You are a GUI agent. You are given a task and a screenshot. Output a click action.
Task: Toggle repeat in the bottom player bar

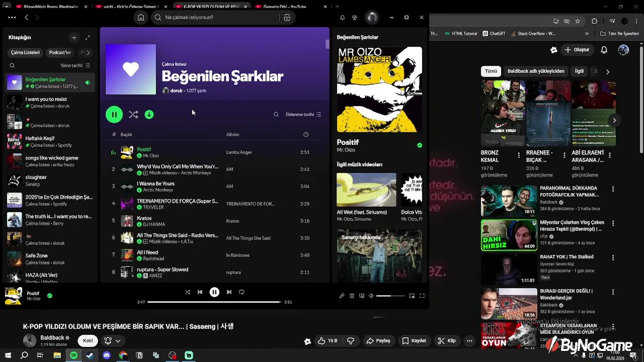point(242,292)
